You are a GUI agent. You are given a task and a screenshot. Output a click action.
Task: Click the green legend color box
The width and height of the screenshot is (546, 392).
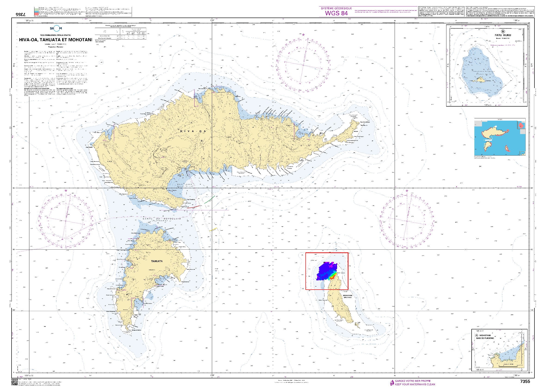click(36, 10)
